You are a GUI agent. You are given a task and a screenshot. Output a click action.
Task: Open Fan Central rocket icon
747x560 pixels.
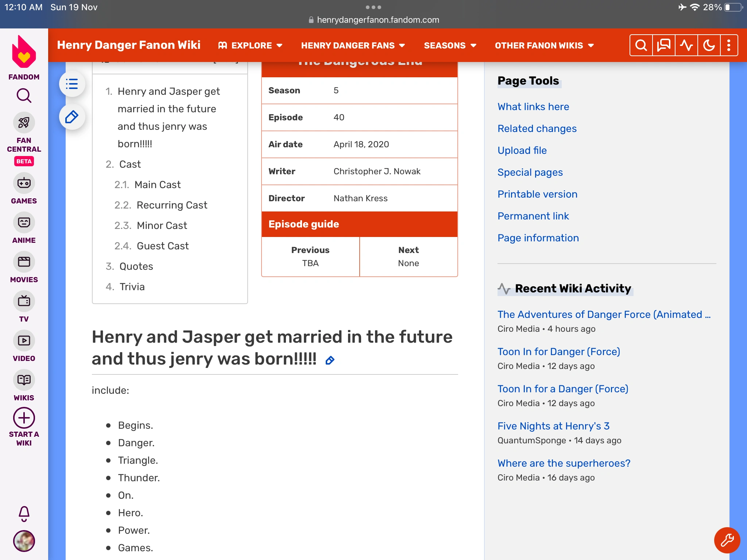click(24, 123)
